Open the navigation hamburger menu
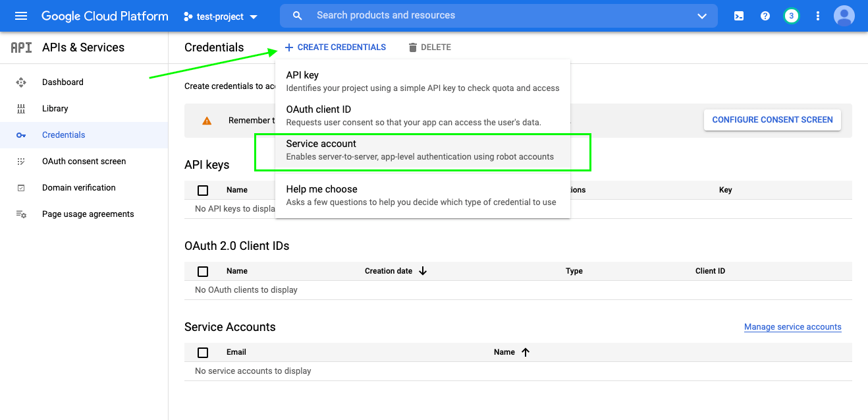868x420 pixels. click(21, 16)
